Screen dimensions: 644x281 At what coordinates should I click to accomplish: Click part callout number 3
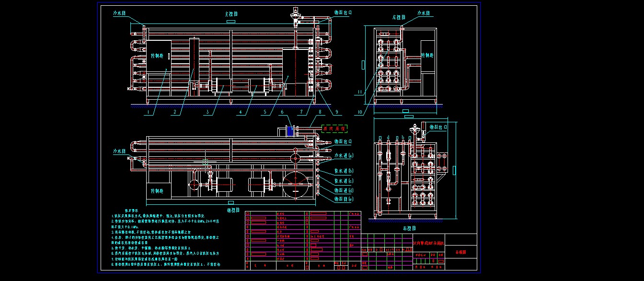pyautogui.click(x=207, y=112)
